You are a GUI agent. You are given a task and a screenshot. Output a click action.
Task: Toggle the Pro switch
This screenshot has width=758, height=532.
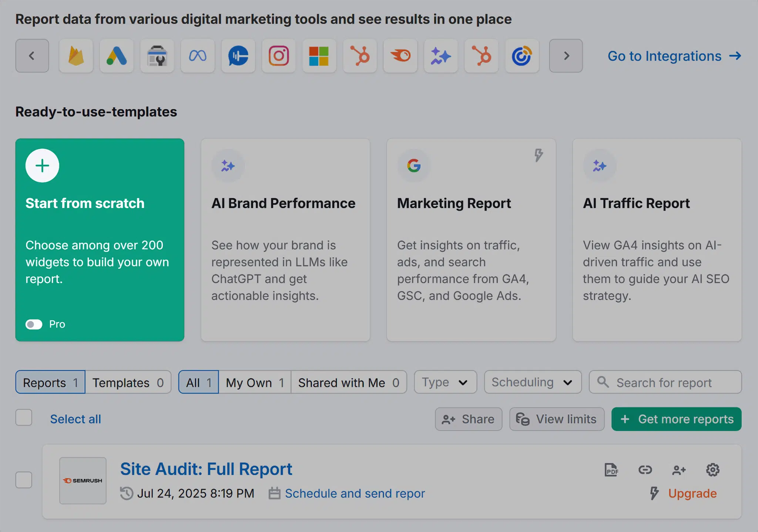click(x=34, y=324)
